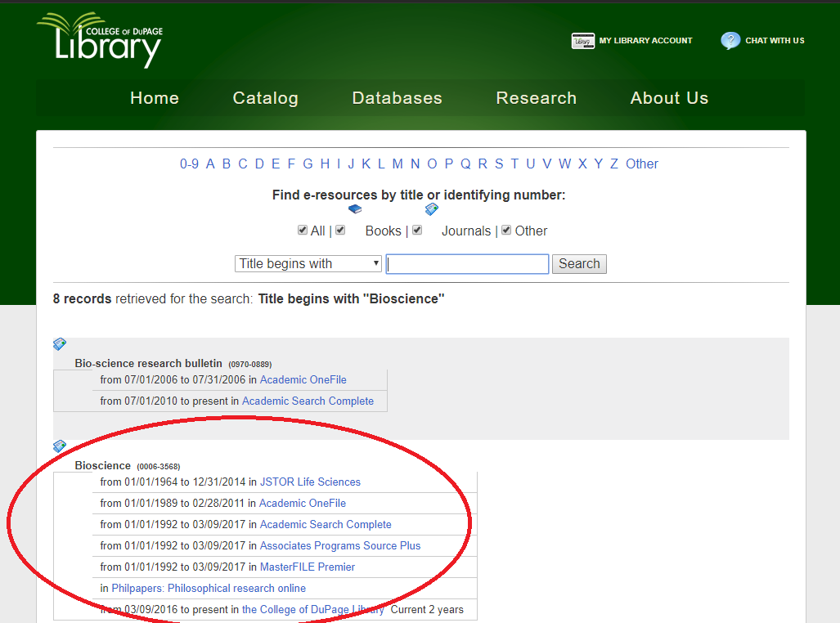
Task: Click the Journals icon above filters
Action: 432,209
